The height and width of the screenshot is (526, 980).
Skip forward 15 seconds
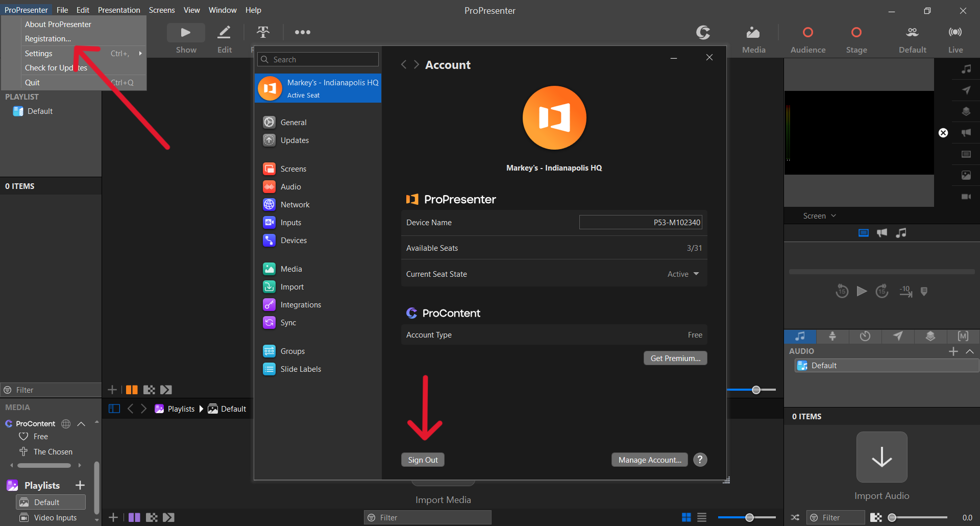pos(882,291)
